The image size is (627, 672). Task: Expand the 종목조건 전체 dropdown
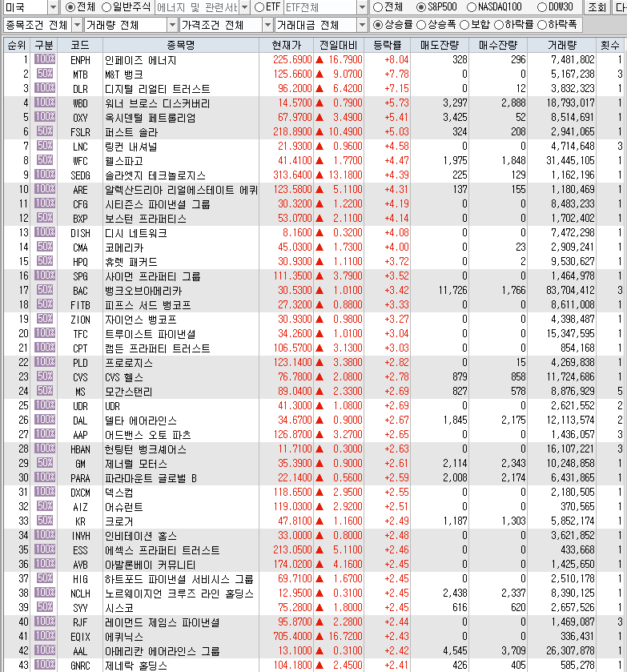(x=77, y=26)
